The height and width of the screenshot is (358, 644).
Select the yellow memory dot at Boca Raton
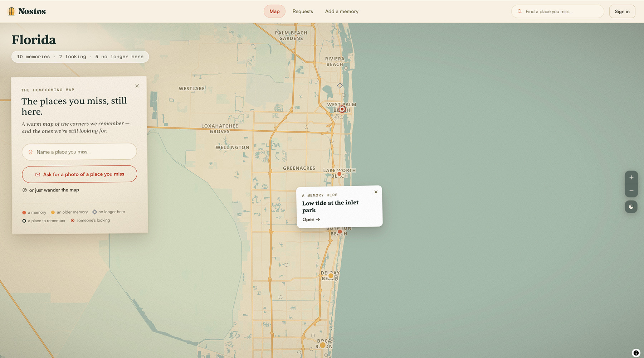pos(323,345)
